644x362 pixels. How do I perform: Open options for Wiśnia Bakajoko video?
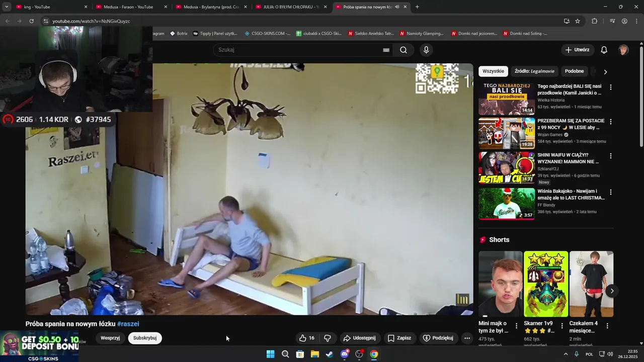(611, 192)
